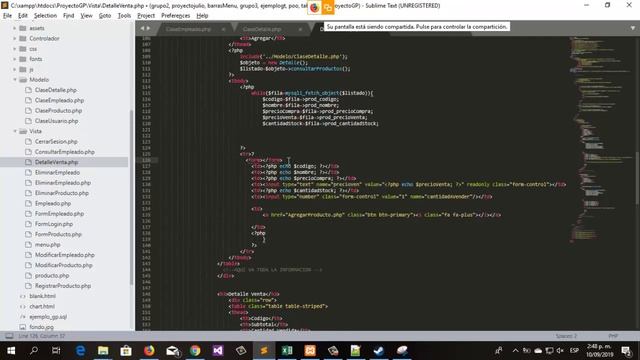
Task: Open blank.html in the sidebar
Action: (42, 296)
